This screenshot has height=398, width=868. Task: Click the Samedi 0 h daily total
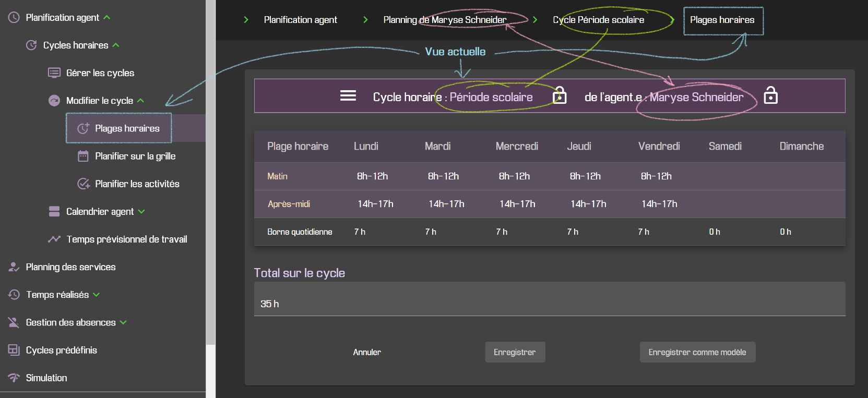[715, 232]
